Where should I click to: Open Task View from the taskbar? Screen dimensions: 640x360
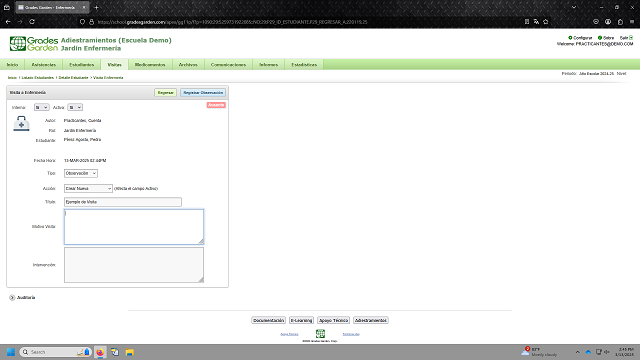click(115, 352)
